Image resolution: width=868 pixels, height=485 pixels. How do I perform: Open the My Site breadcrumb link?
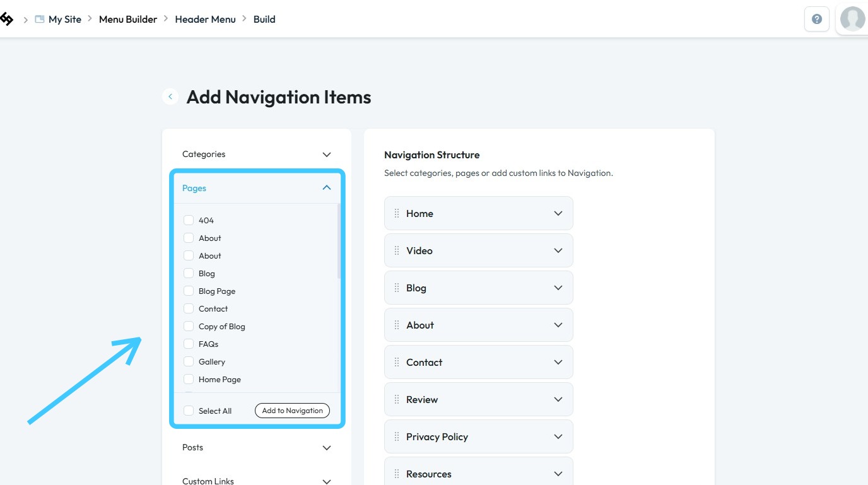65,20
